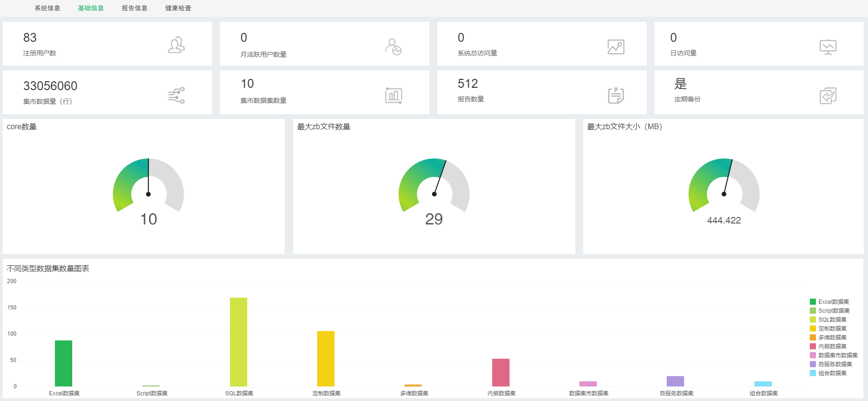The width and height of the screenshot is (868, 401).
Task: Click the registered users icon
Action: click(x=176, y=45)
